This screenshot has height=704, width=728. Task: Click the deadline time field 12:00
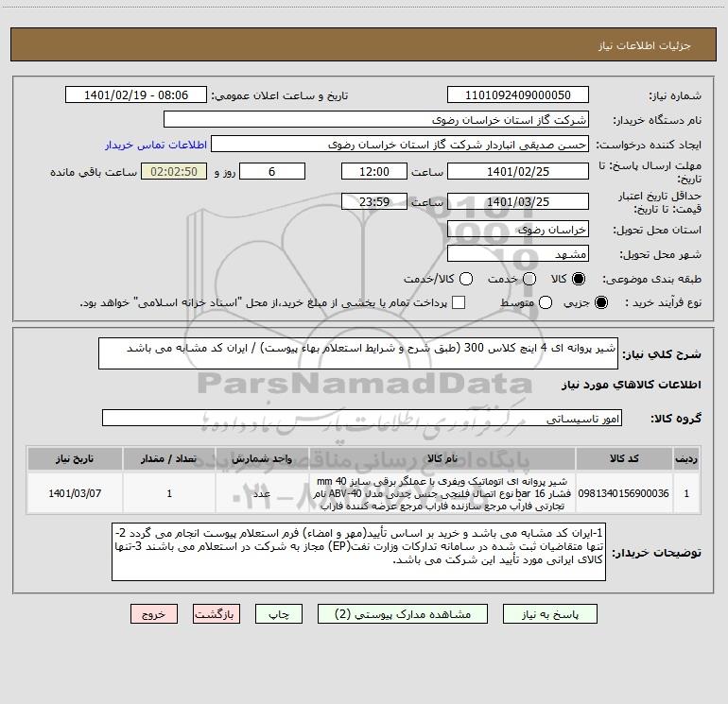coord(374,171)
